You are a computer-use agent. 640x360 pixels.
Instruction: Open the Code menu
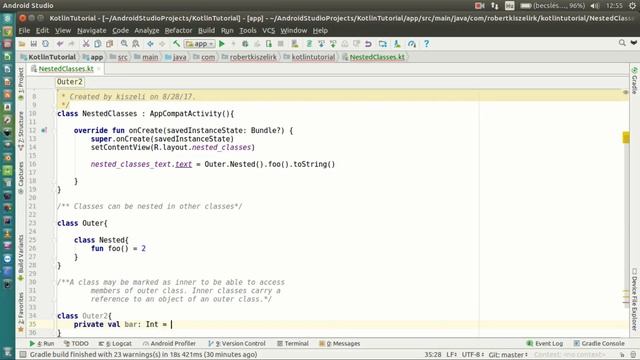(120, 31)
